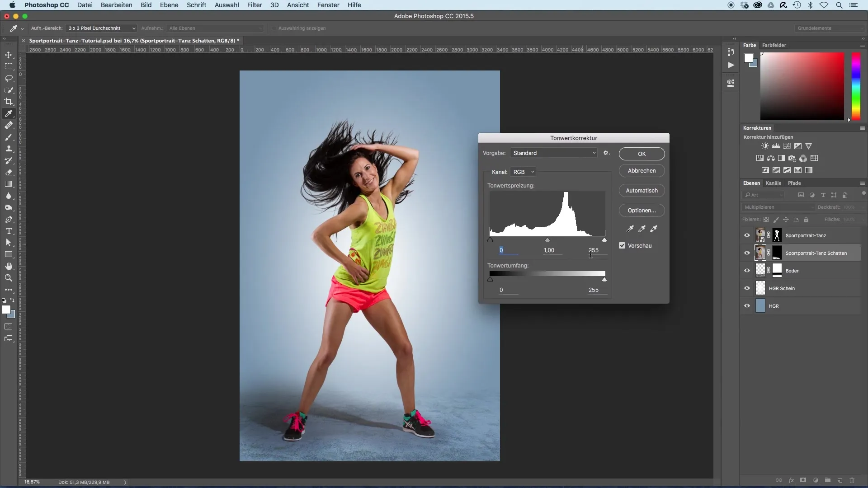Click the Boden layer mask thumbnail

click(x=777, y=271)
